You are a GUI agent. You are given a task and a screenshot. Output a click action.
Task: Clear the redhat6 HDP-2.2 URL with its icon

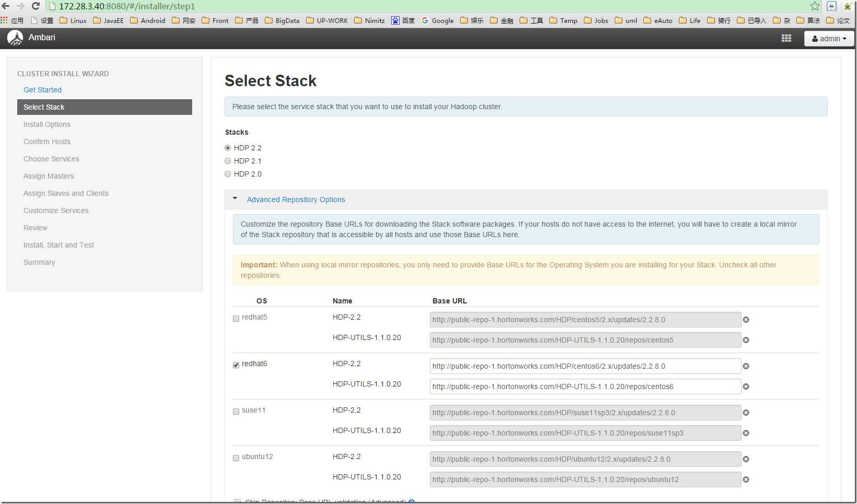tap(746, 366)
